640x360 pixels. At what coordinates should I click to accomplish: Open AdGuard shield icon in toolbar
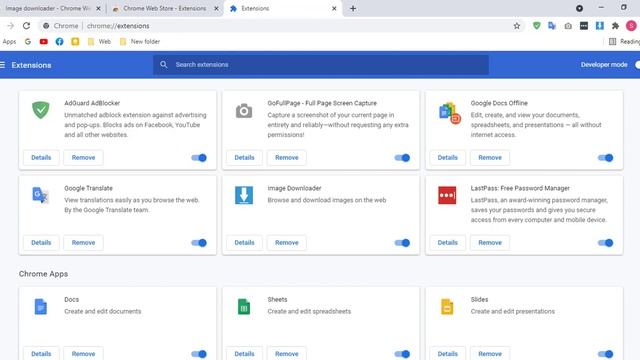click(536, 26)
